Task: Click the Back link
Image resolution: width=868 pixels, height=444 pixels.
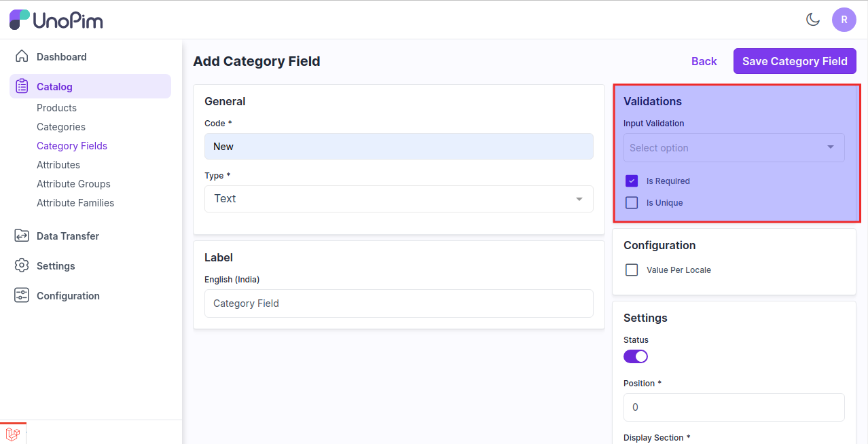Action: [x=704, y=61]
